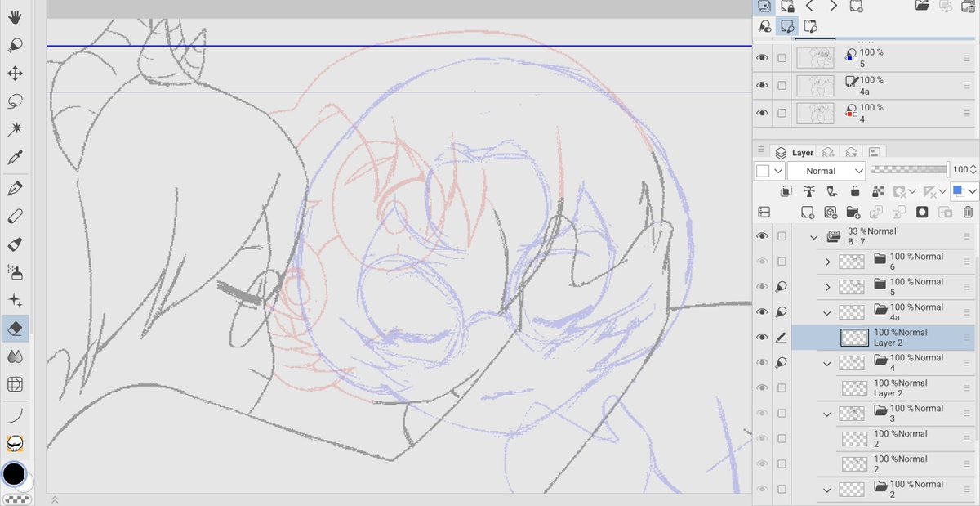Select the Brush marker tool
980x506 pixels.
coord(15,244)
